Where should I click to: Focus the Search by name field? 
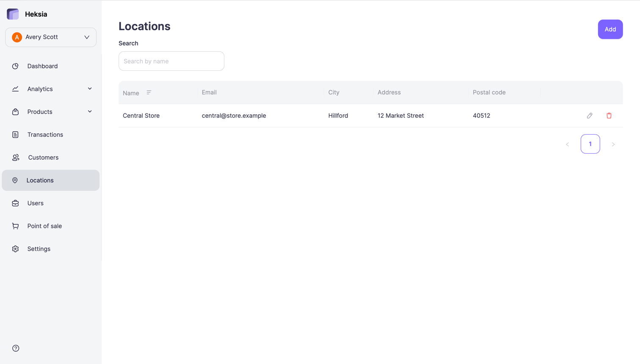(171, 61)
